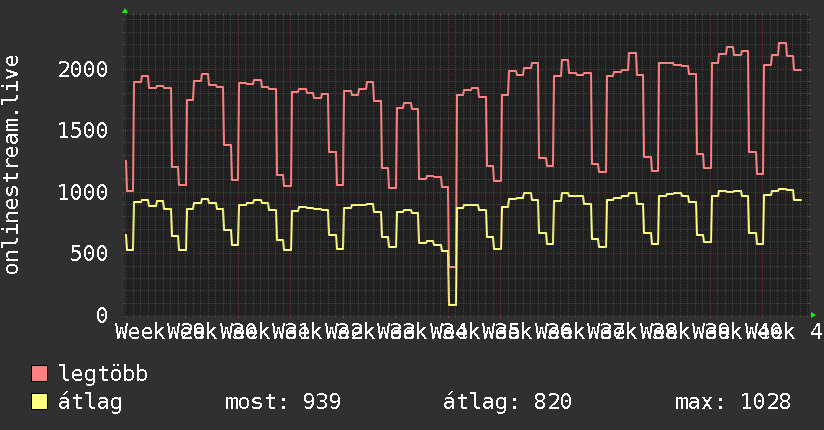824x430 pixels.
Task: Click the 0 y-axis label
Action: pyautogui.click(x=102, y=315)
